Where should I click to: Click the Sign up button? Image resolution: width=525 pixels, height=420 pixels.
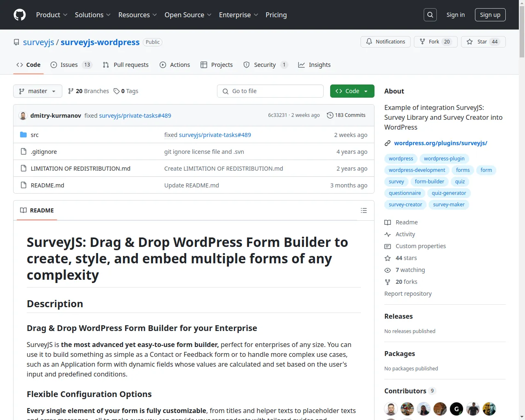(490, 15)
